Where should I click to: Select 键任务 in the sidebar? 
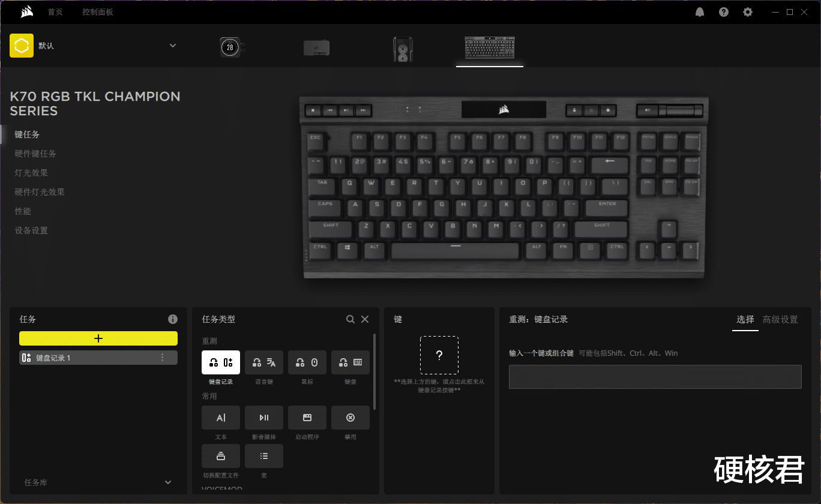(x=28, y=134)
